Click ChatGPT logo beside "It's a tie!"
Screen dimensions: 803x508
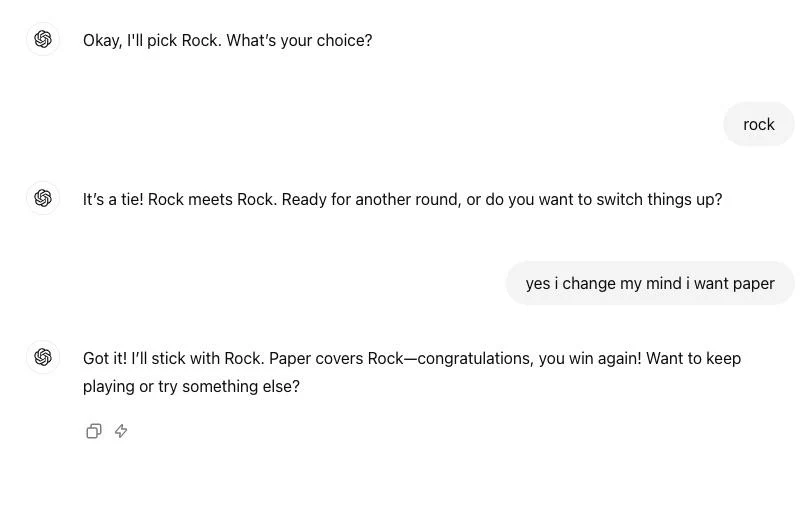tap(43, 199)
